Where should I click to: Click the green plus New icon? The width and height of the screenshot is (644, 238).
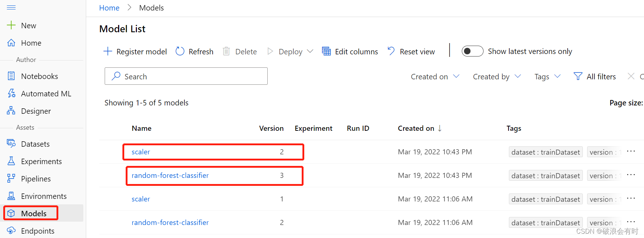pyautogui.click(x=11, y=25)
